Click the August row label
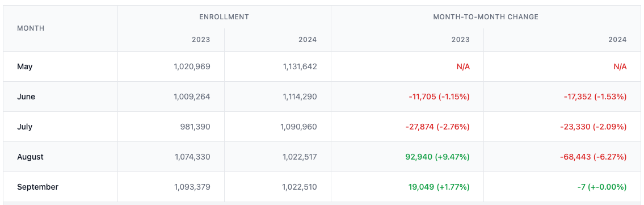644x205 pixels. (31, 157)
